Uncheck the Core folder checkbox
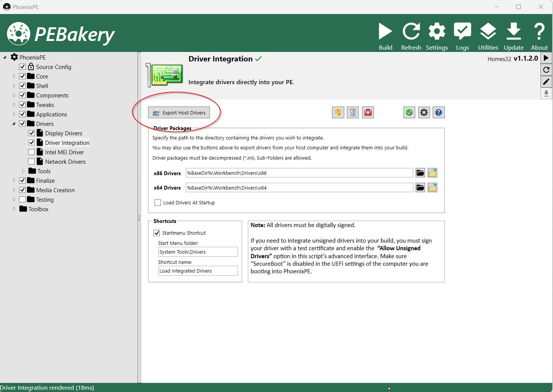Viewport: 553px width, 392px height. (22, 76)
